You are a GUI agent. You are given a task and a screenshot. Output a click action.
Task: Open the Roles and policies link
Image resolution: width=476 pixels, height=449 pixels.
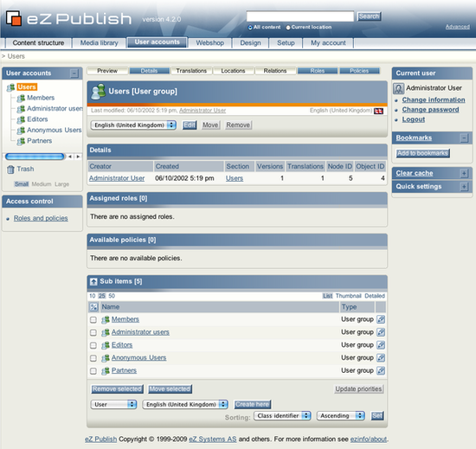41,218
